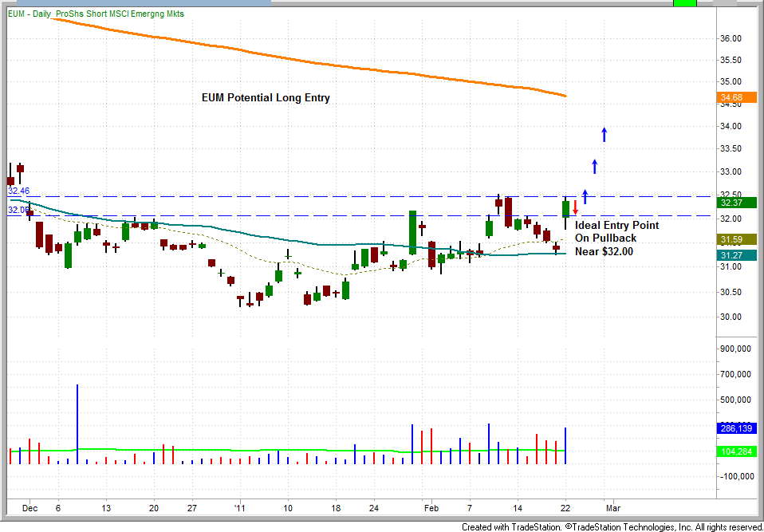Viewport: 764px width, 532px height.
Task: Click the 35.00 price axis label
Action: (x=731, y=82)
